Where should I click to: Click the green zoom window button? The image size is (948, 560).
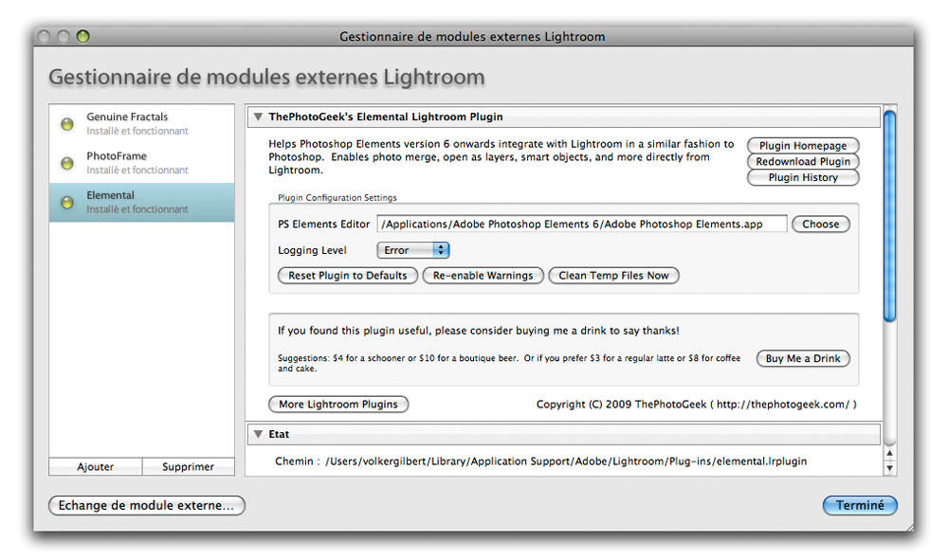pos(82,36)
